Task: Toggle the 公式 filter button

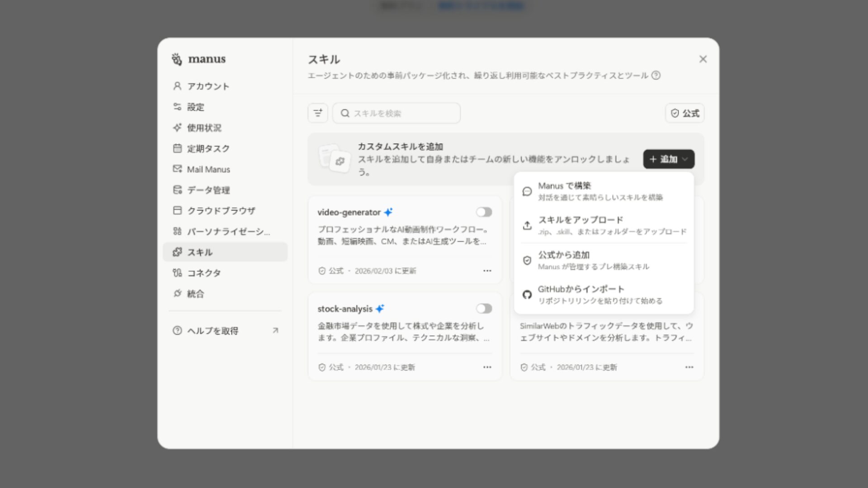Action: (x=684, y=113)
